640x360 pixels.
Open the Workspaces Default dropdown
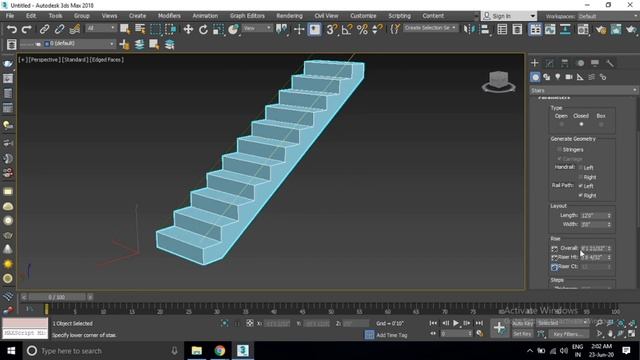608,16
